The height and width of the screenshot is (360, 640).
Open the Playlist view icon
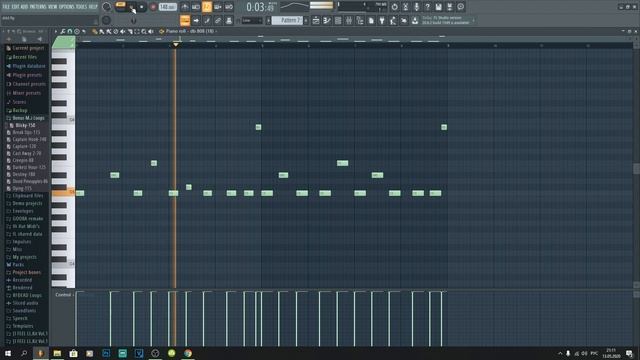click(x=316, y=20)
